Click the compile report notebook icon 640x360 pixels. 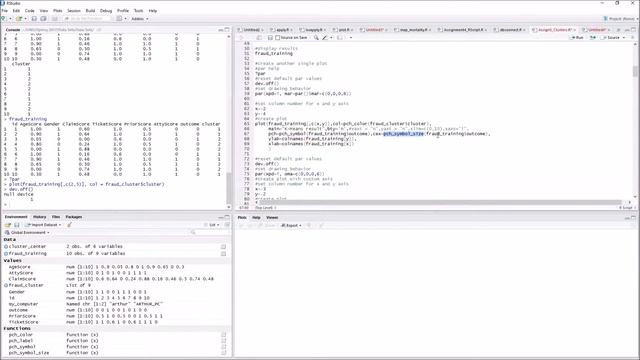[340, 38]
